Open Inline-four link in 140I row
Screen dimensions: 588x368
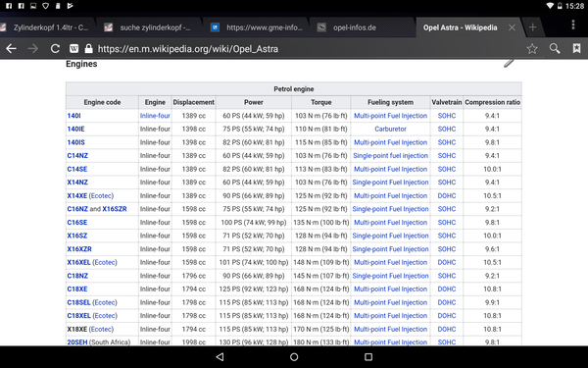[155, 116]
